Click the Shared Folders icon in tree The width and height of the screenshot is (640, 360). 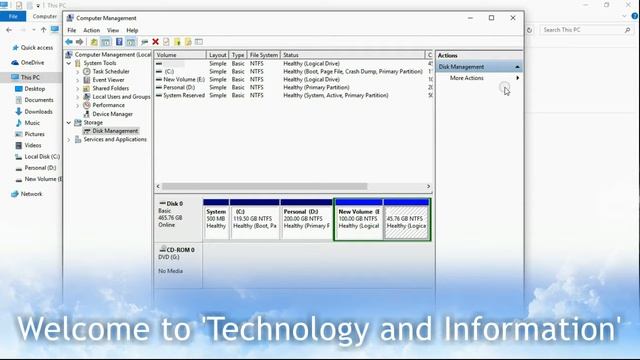pos(87,88)
